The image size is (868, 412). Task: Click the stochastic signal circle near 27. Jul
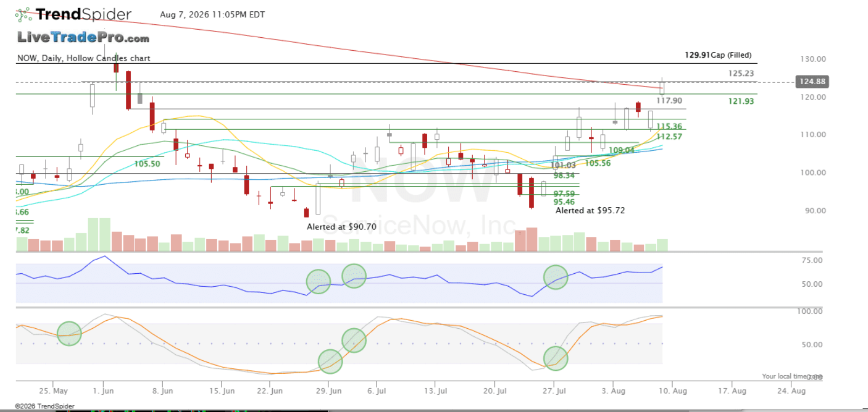(555, 358)
